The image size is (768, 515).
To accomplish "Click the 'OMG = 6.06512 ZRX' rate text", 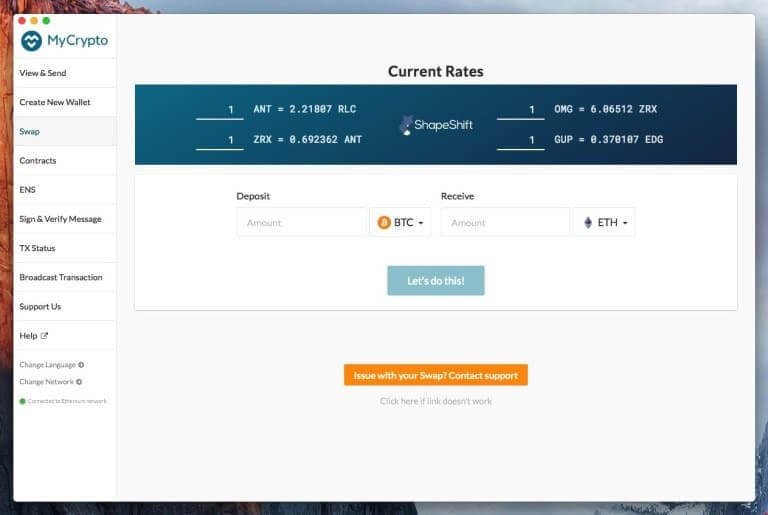I will [605, 109].
